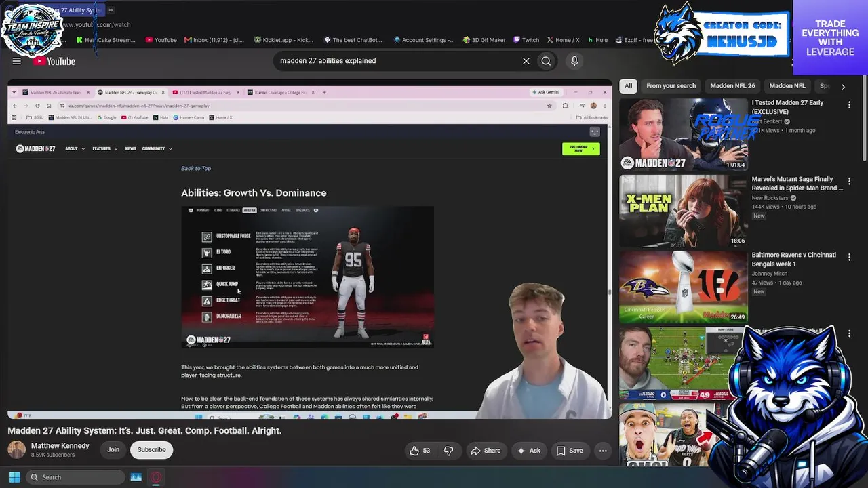Click the 'New Rockstars' channel name
This screenshot has height=488, width=868.
coord(771,198)
